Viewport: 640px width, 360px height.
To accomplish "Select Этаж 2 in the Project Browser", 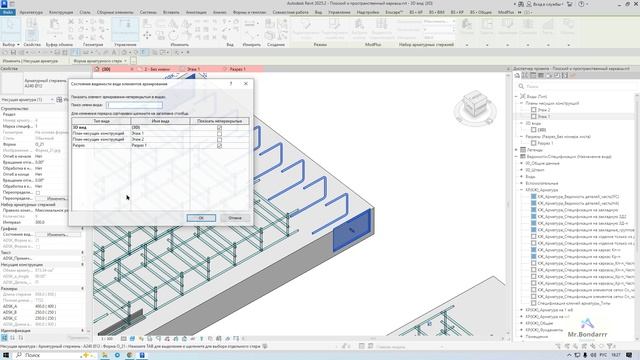I will [x=544, y=110].
